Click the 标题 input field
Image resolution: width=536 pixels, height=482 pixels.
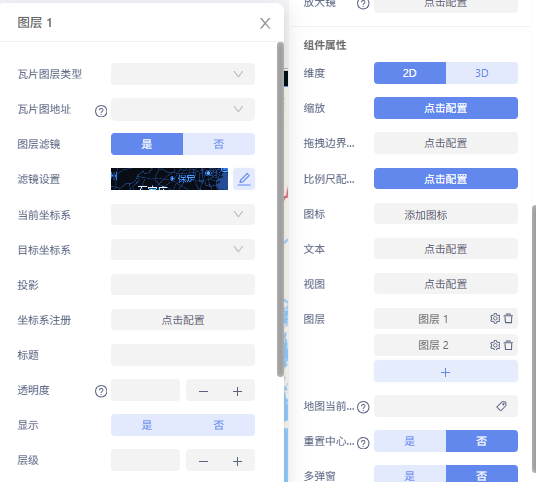pyautogui.click(x=183, y=355)
